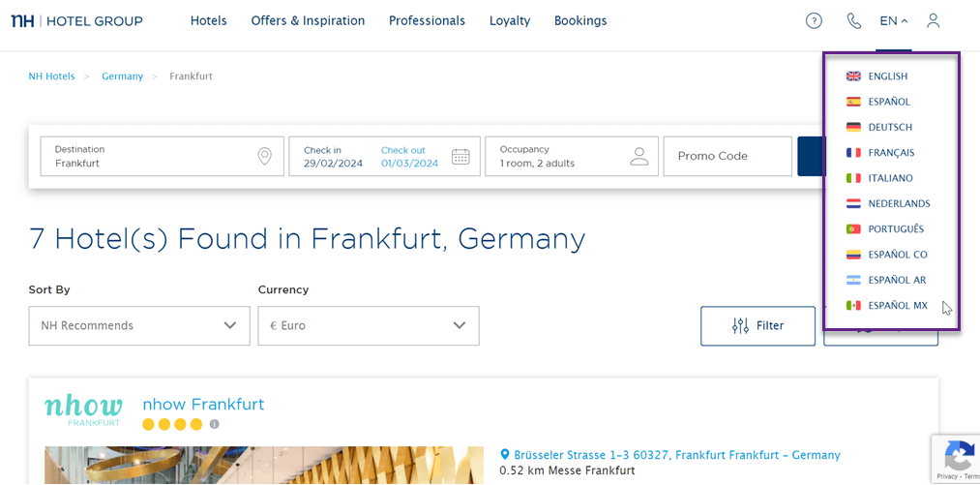Click the occupancy person icon

pos(638,157)
